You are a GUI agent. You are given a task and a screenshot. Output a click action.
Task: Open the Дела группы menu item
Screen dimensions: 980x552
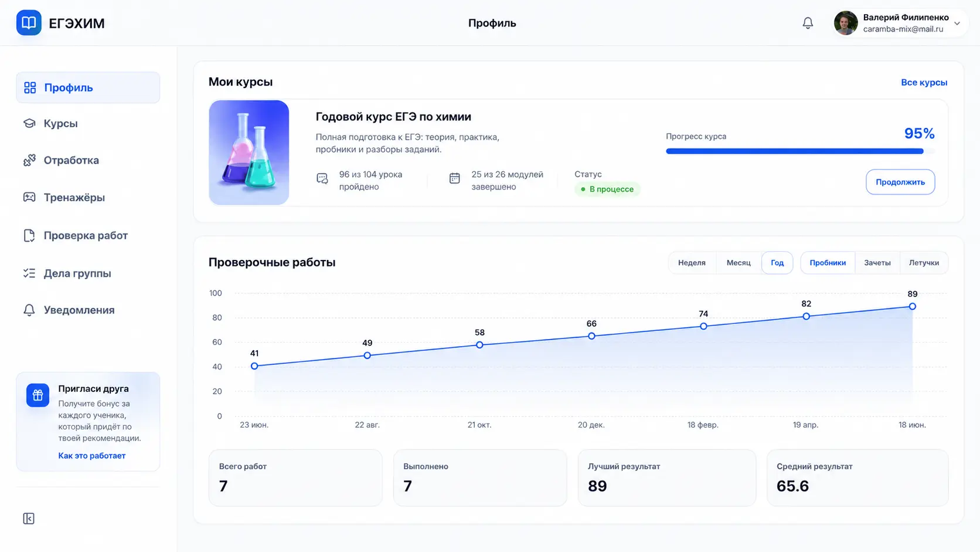tap(88, 273)
